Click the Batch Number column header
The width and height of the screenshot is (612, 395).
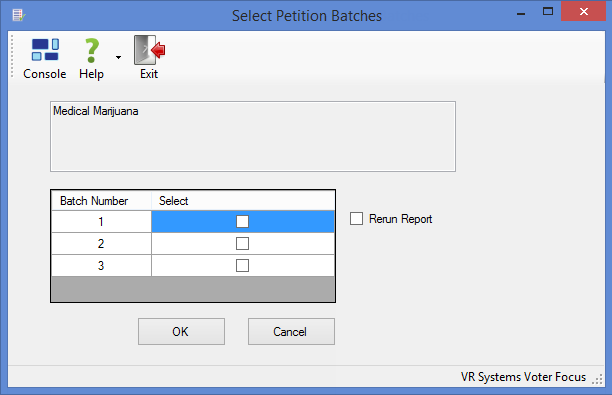[101, 201]
